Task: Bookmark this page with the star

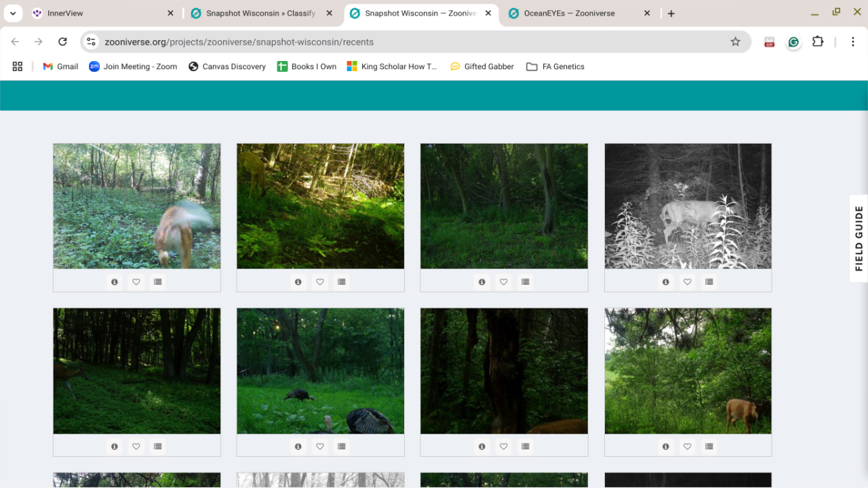Action: point(735,42)
